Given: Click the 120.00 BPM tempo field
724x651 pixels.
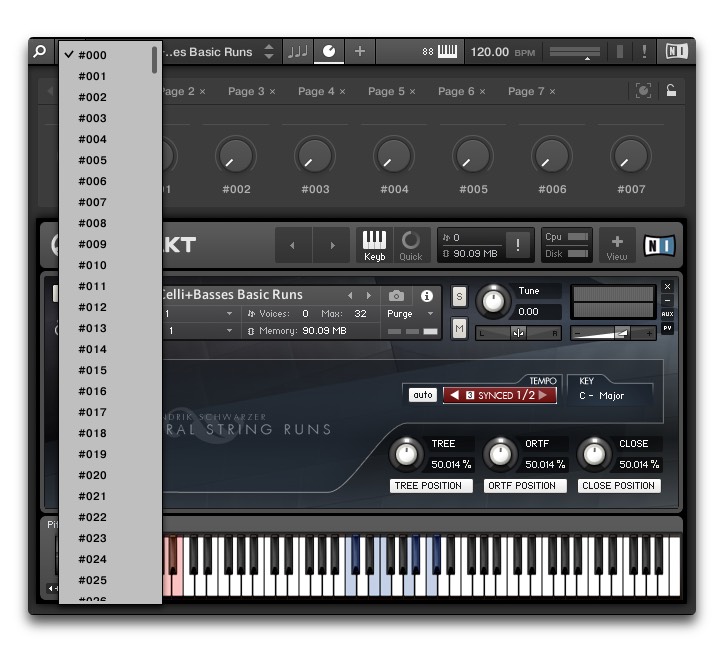Looking at the screenshot, I should [x=503, y=52].
